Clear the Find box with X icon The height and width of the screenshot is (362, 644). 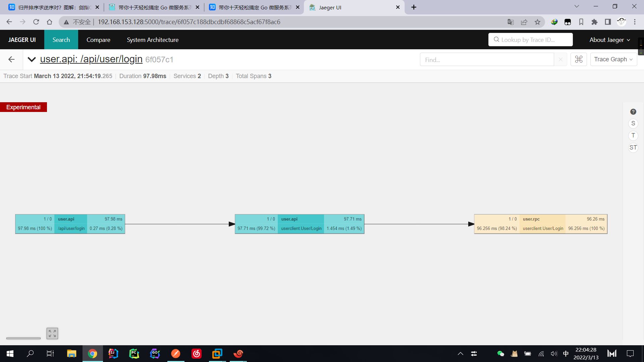[x=560, y=60]
